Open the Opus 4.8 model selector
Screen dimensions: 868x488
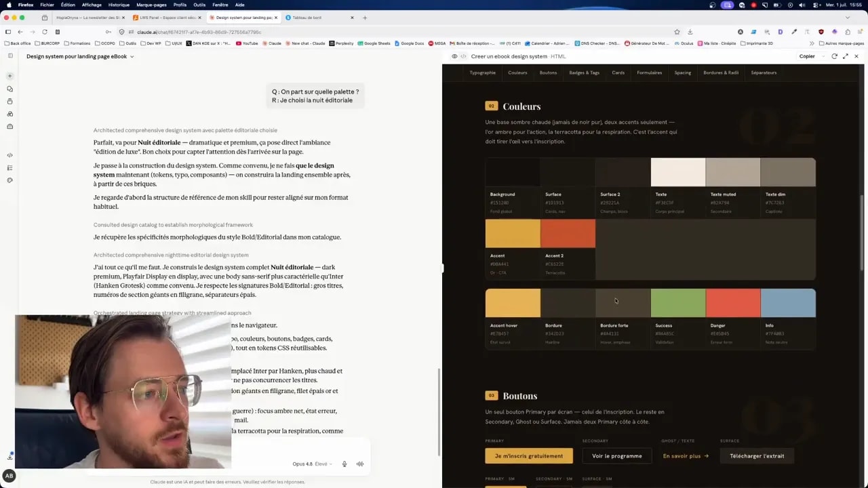[312, 464]
